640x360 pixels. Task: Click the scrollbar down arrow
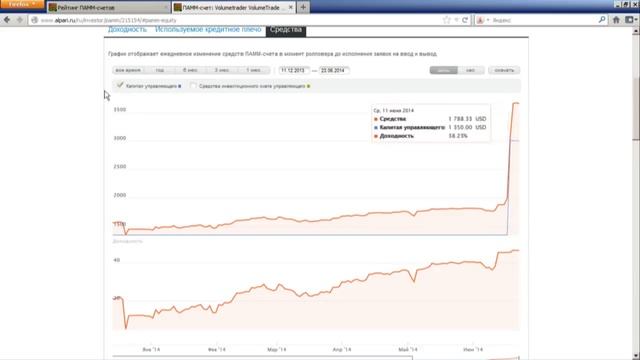click(x=636, y=356)
